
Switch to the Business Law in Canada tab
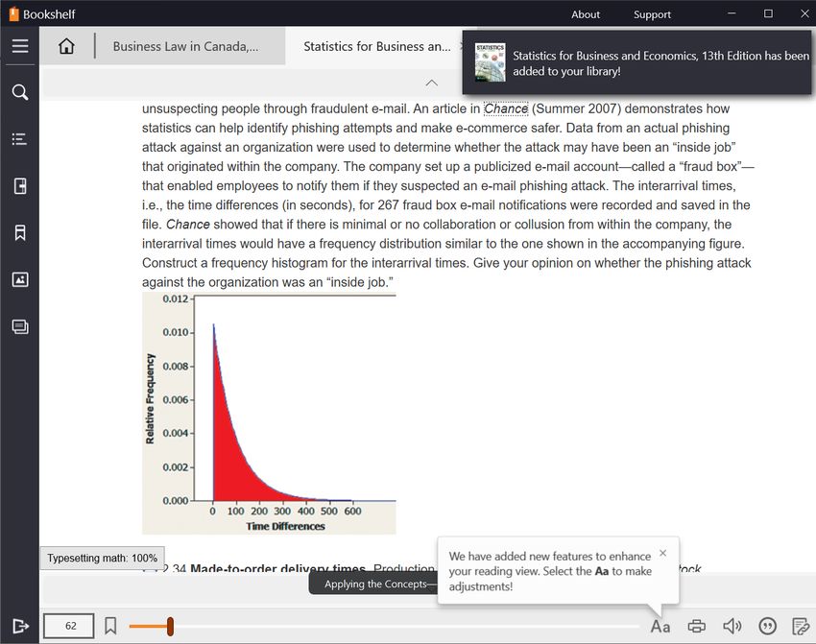186,46
